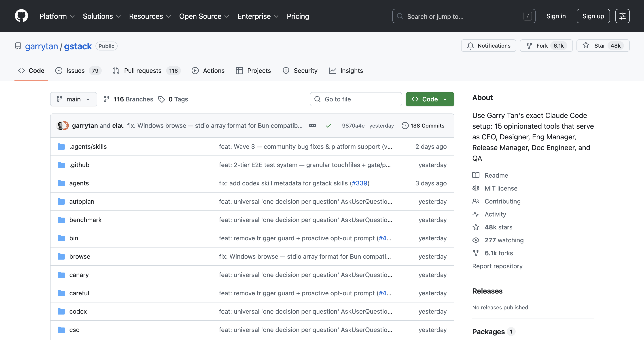The image size is (644, 340).
Task: Click the codex folder icon
Action: tap(61, 312)
